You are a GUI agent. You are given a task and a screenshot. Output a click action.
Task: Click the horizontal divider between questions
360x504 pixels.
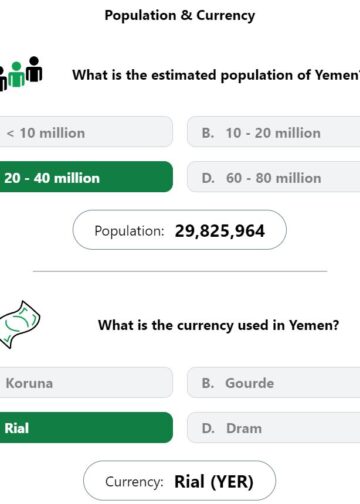click(x=180, y=271)
